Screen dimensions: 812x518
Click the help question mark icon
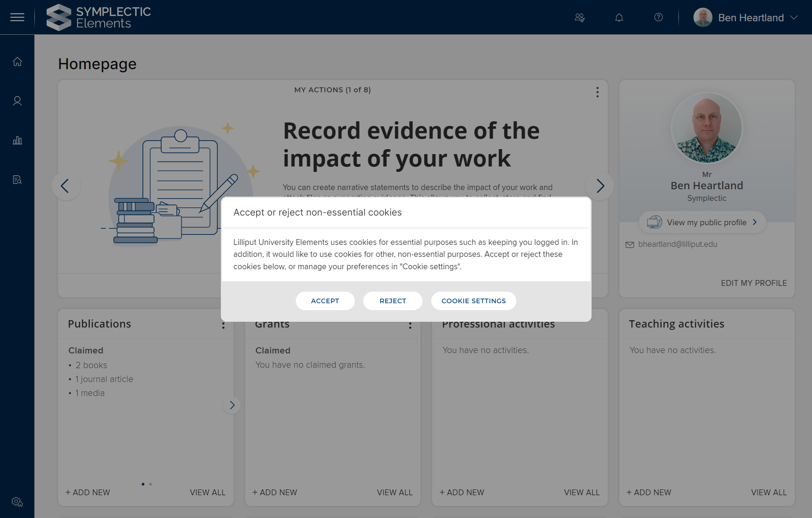click(658, 17)
